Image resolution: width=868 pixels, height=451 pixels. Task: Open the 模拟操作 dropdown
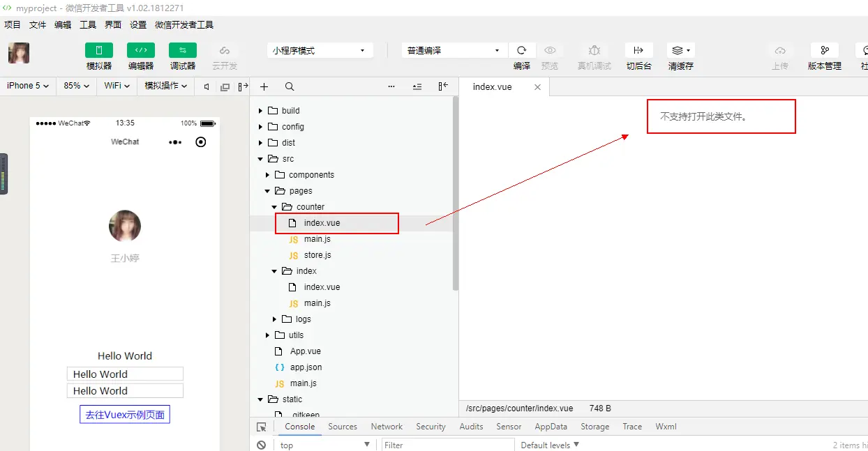(165, 86)
